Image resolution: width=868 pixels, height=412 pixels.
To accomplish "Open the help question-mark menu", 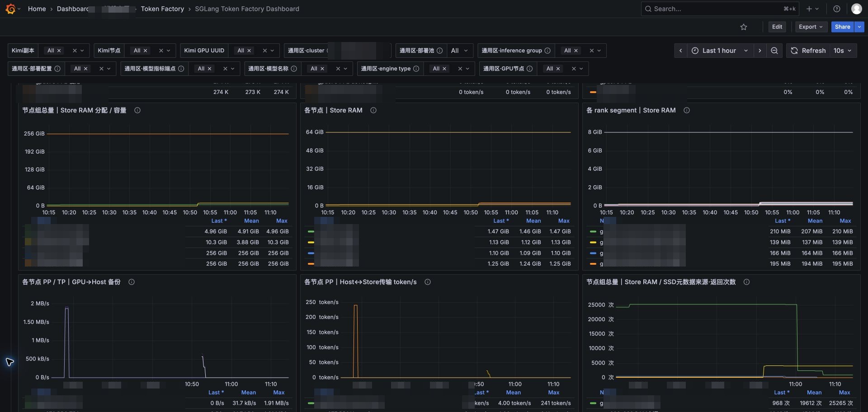I will pyautogui.click(x=837, y=9).
